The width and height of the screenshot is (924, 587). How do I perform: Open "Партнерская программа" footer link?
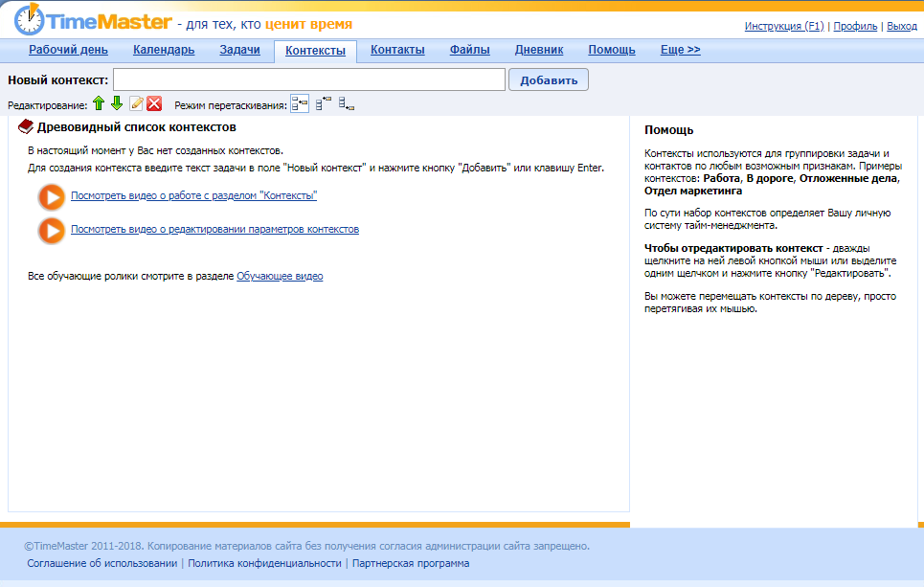(x=411, y=563)
